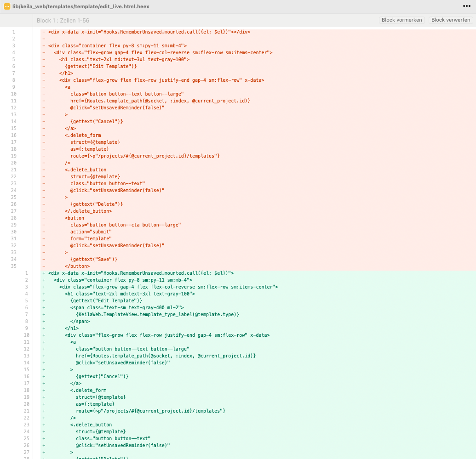Image resolution: width=476 pixels, height=459 pixels.
Task: Click the minus marker beside removed line 28 <button
Action: 44,218
